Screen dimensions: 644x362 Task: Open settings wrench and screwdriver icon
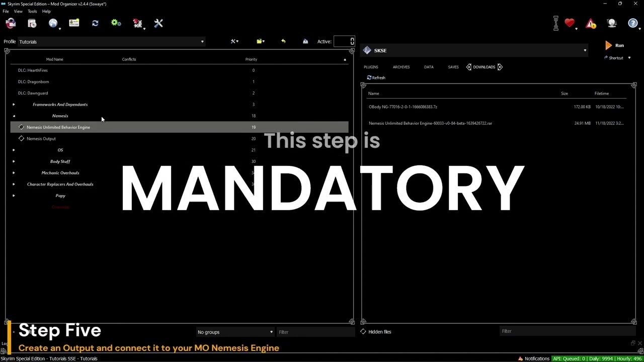(158, 23)
